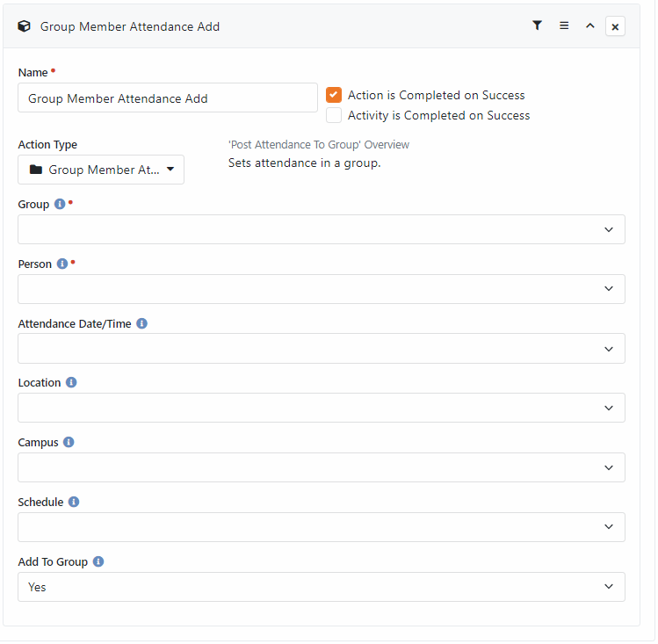
Task: Click the Name text input field
Action: click(167, 98)
